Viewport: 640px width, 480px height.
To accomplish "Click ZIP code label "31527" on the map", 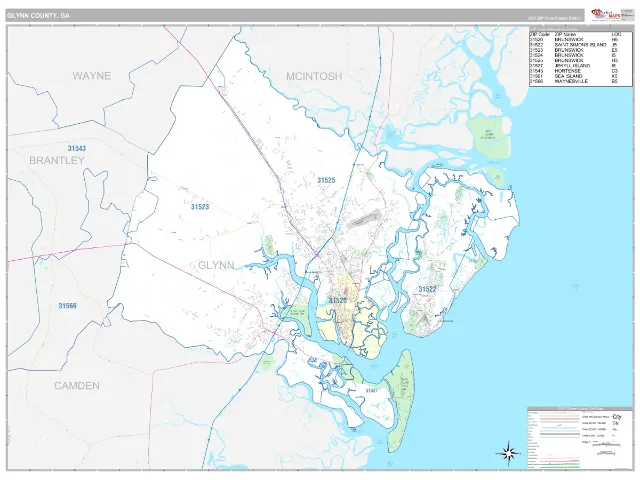I will click(371, 391).
